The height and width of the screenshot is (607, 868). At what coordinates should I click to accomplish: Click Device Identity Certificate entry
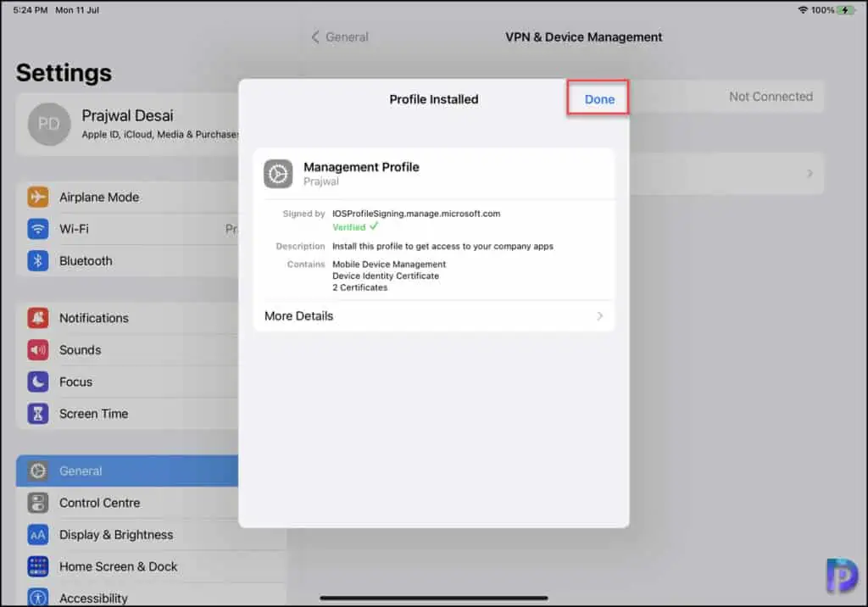(386, 276)
